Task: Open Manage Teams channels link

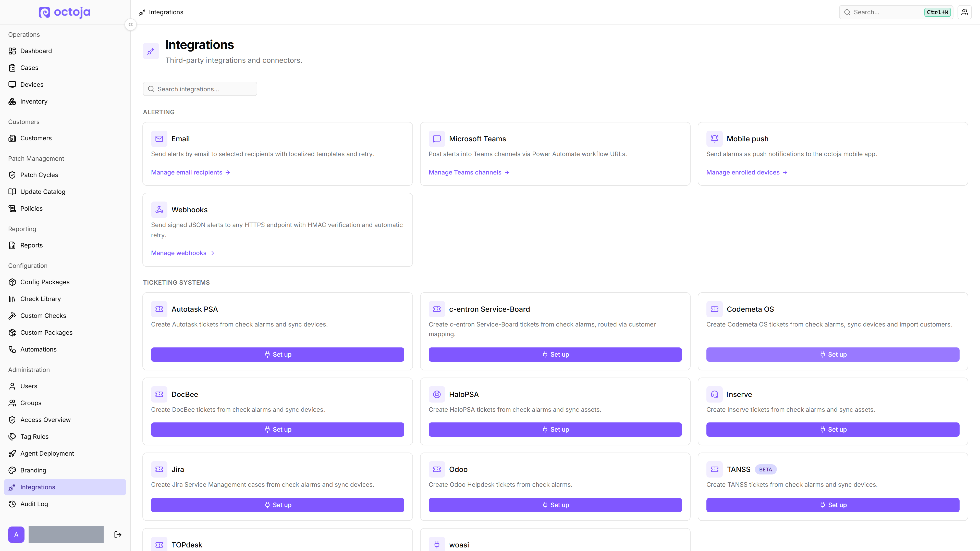Action: pos(469,172)
